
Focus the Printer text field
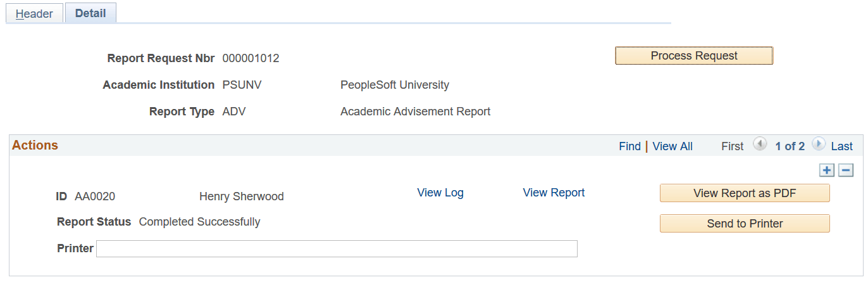tap(337, 248)
